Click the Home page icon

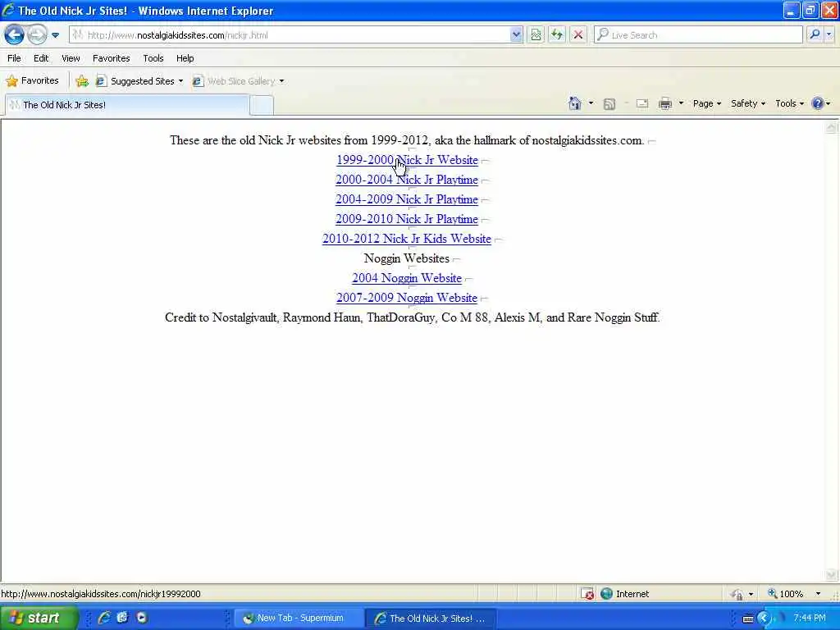click(575, 103)
